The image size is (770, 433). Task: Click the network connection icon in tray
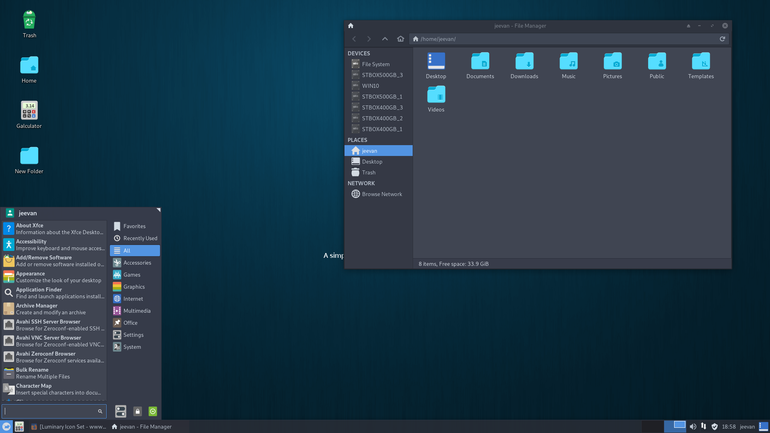pos(703,427)
